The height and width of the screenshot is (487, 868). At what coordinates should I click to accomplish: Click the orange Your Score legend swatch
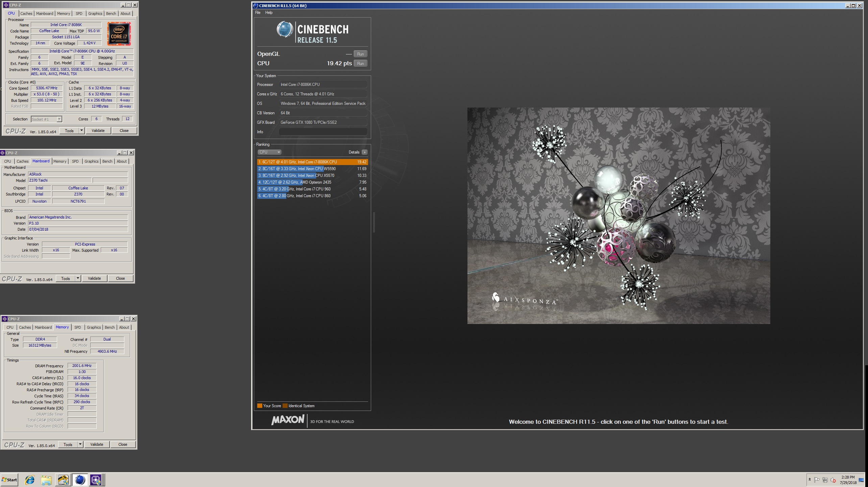coord(260,406)
